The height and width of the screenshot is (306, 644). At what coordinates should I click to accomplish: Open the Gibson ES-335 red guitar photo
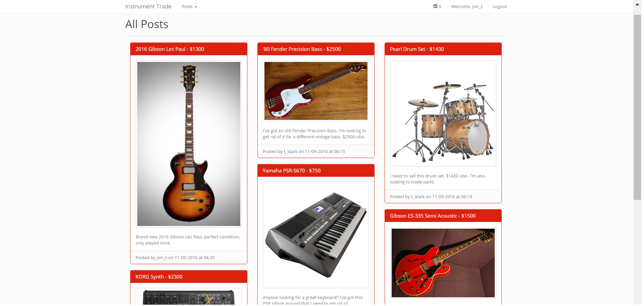pyautogui.click(x=443, y=263)
